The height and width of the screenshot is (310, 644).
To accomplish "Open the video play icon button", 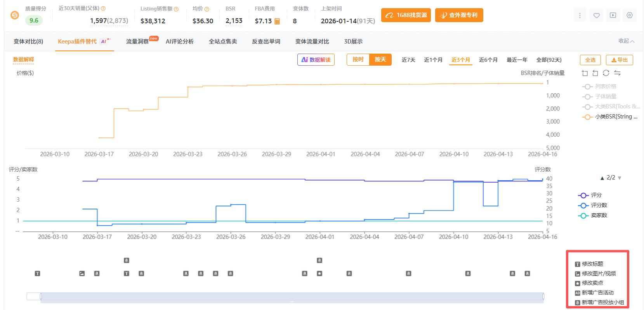I will pos(613,16).
